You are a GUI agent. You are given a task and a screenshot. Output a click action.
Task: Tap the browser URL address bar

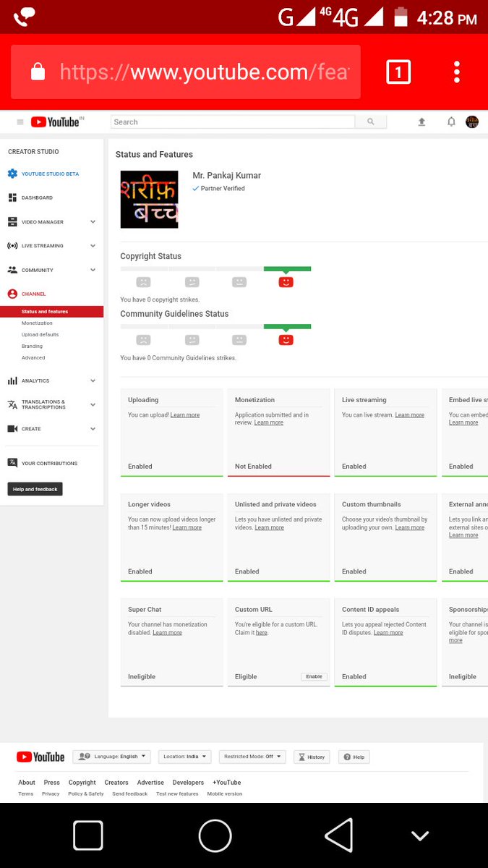pos(186,72)
